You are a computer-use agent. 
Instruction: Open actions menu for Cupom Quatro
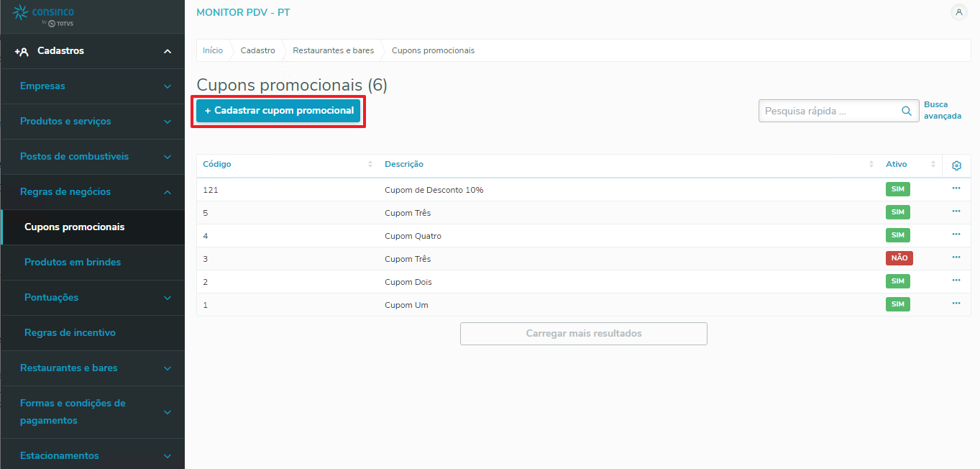click(956, 234)
